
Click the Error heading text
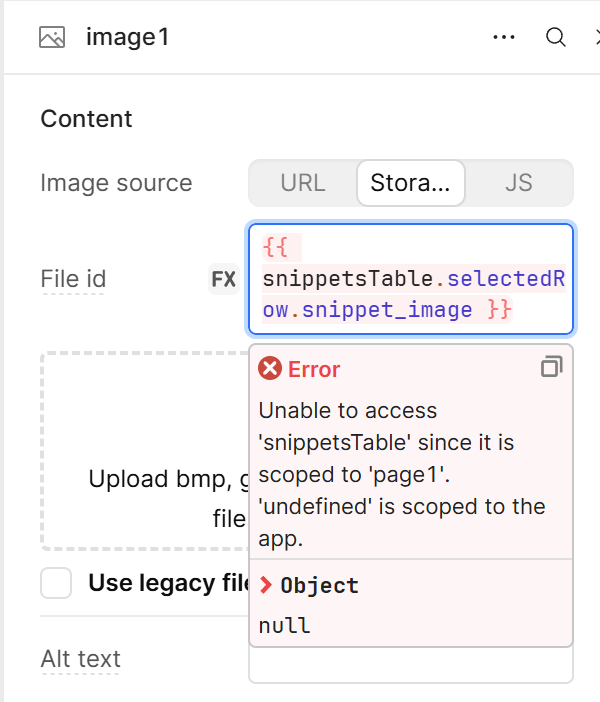(x=314, y=369)
